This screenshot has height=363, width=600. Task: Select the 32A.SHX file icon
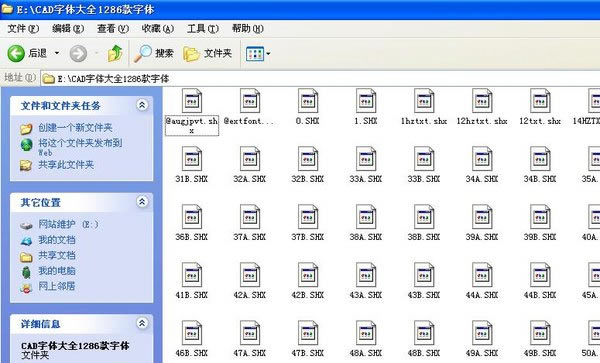click(250, 159)
